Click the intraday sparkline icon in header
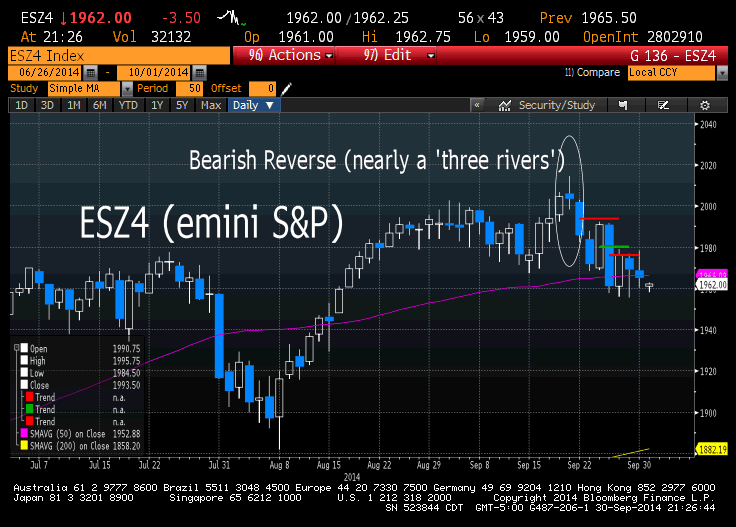Viewport: 736px width, 527px height. (232, 18)
